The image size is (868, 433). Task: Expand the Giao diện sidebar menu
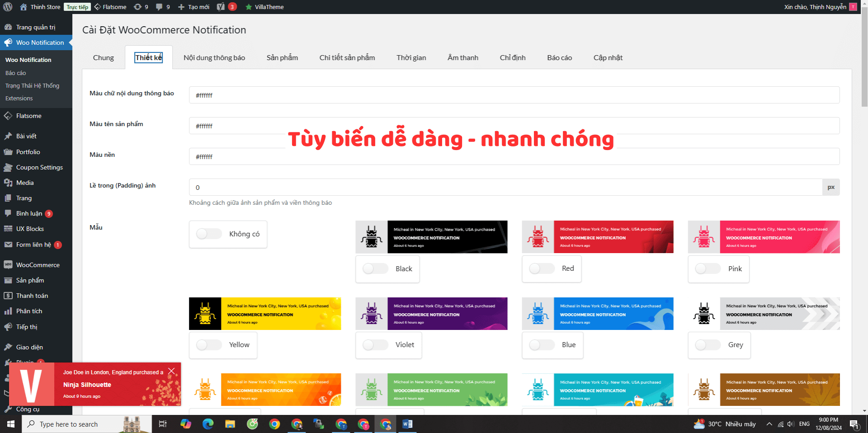[28, 347]
